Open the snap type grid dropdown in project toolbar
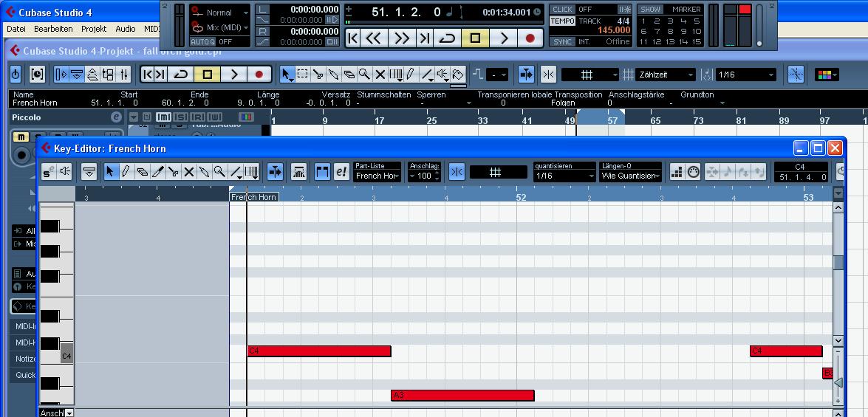The width and height of the screenshot is (868, 417). pyautogui.click(x=590, y=74)
